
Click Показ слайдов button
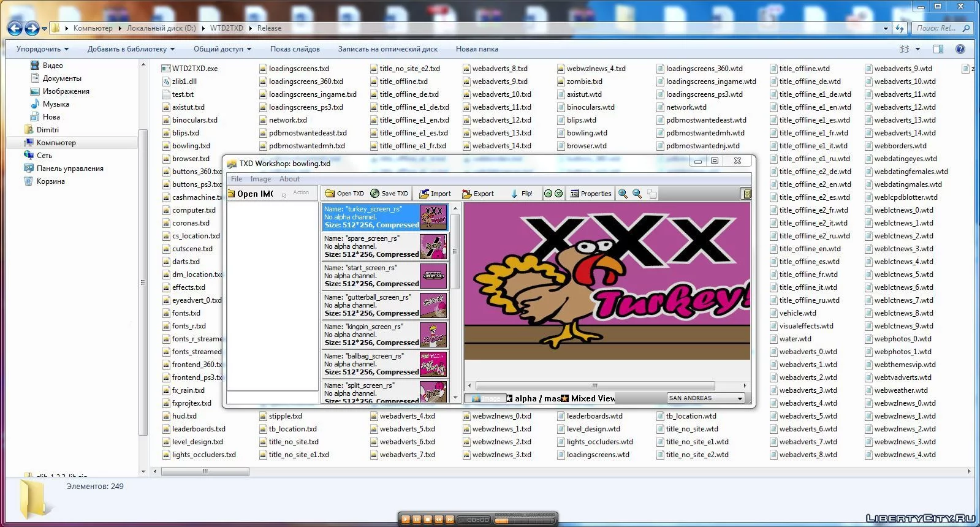coord(295,49)
